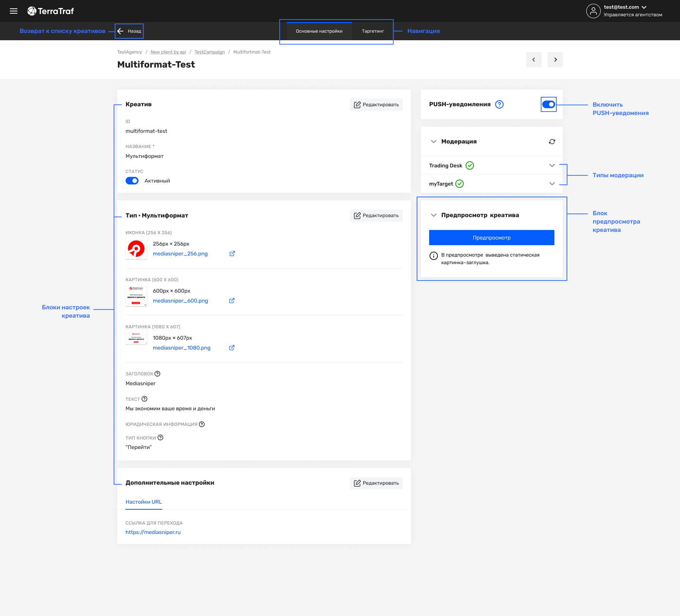Collapse the Предпросмотр креатива section

tap(434, 215)
